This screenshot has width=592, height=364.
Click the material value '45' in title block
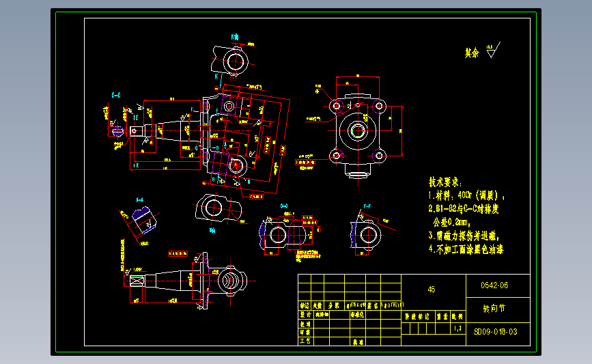tap(431, 290)
